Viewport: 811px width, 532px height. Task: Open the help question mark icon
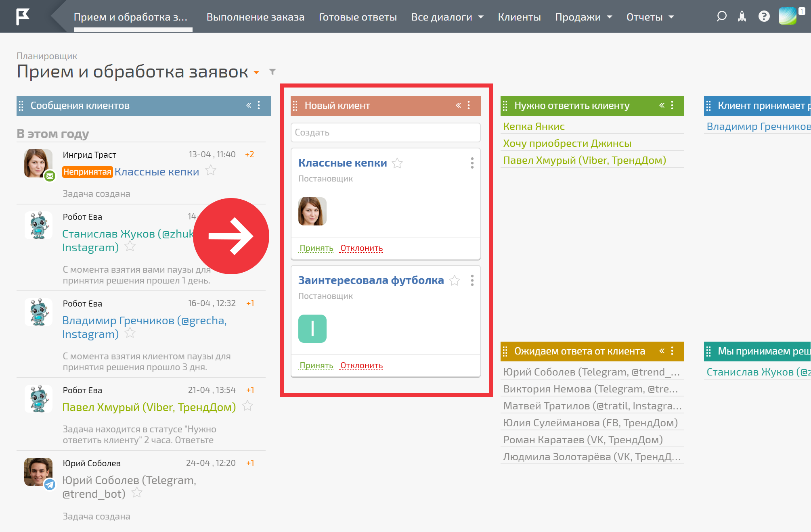(764, 17)
